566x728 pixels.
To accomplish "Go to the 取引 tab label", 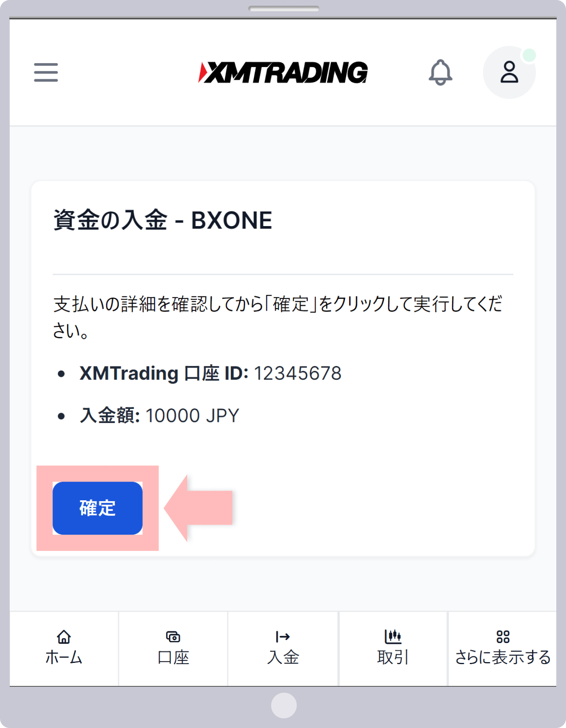I will [x=393, y=658].
